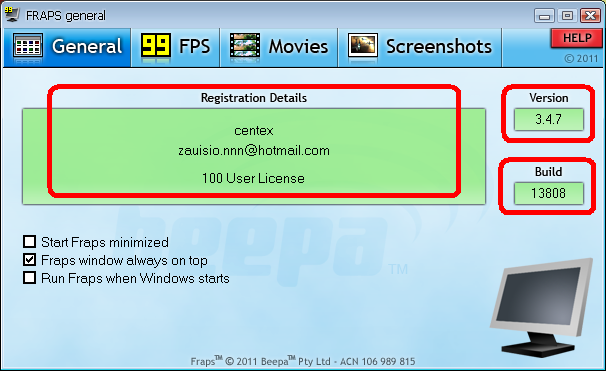Click the Build value 13808
606x371 pixels.
click(x=548, y=193)
